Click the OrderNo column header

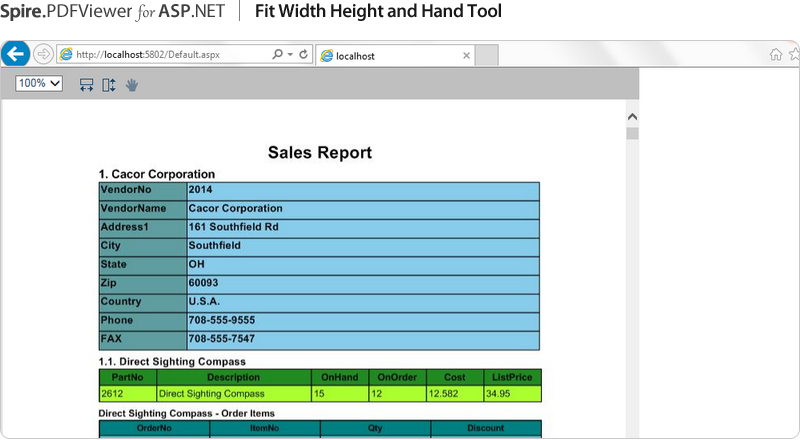[x=154, y=428]
